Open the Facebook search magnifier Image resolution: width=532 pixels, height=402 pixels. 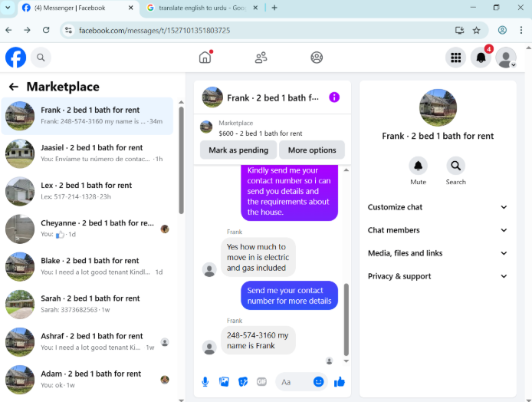pos(41,58)
